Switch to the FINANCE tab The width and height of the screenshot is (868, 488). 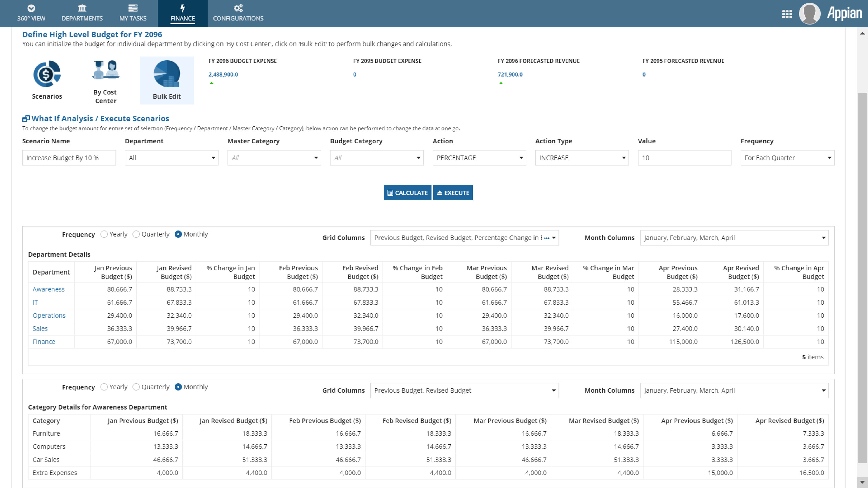182,14
